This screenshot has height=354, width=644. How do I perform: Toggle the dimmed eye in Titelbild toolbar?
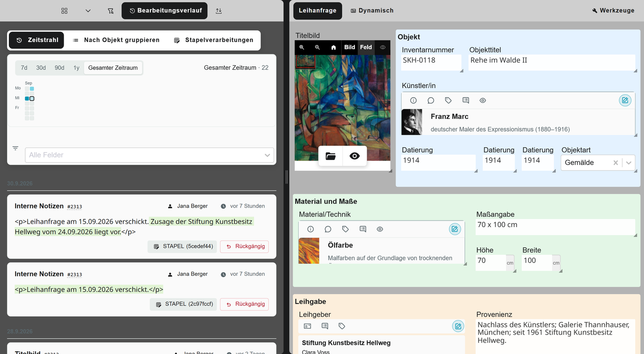pyautogui.click(x=383, y=47)
